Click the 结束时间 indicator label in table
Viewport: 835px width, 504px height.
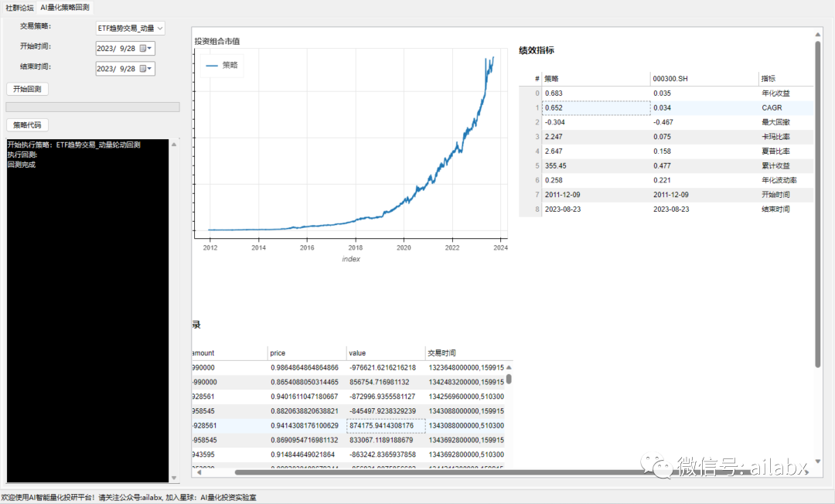coord(775,209)
